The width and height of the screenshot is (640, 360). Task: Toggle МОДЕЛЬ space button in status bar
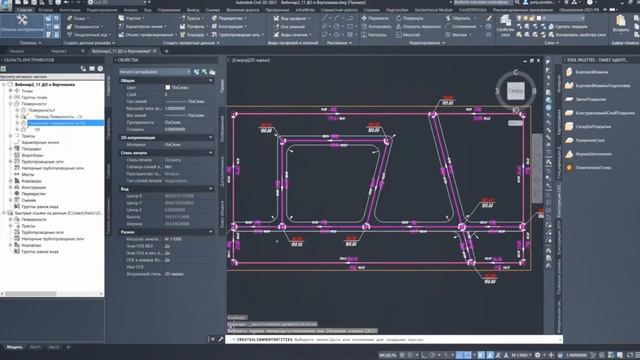[387, 355]
